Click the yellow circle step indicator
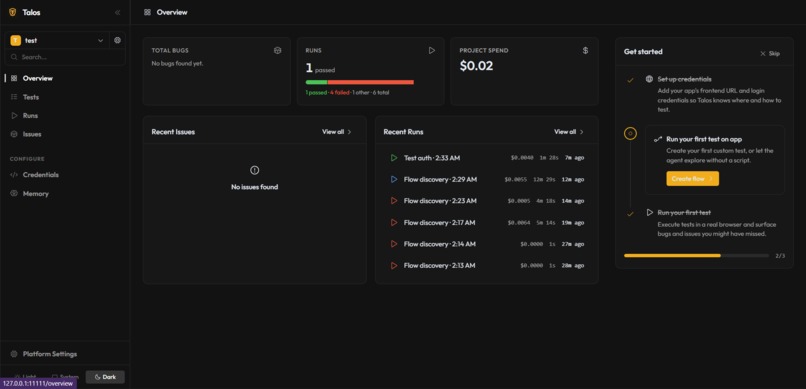The height and width of the screenshot is (389, 806). click(630, 134)
